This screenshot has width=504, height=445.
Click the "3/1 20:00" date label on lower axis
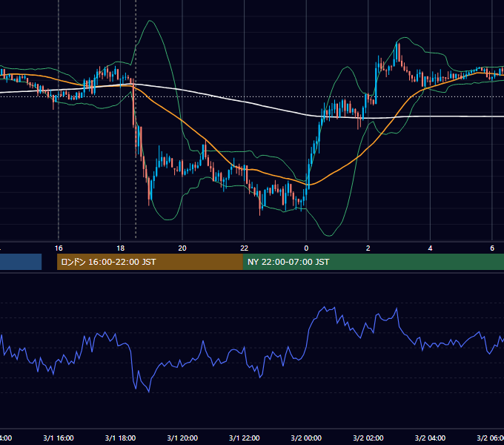pos(182,438)
